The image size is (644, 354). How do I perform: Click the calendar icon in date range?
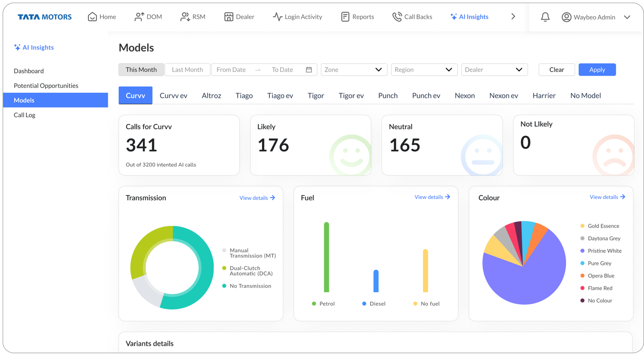tap(309, 70)
